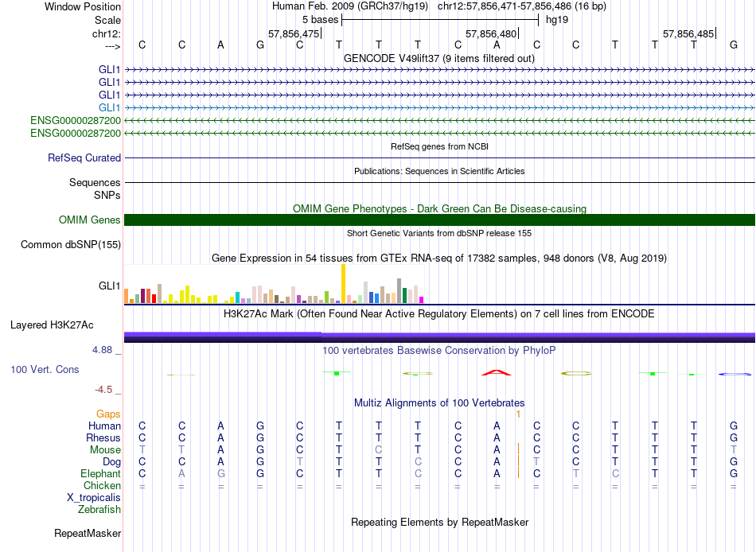The width and height of the screenshot is (756, 552).
Task: Click the chr12:57,856,471-57,856,486 position text
Action: click(505, 6)
